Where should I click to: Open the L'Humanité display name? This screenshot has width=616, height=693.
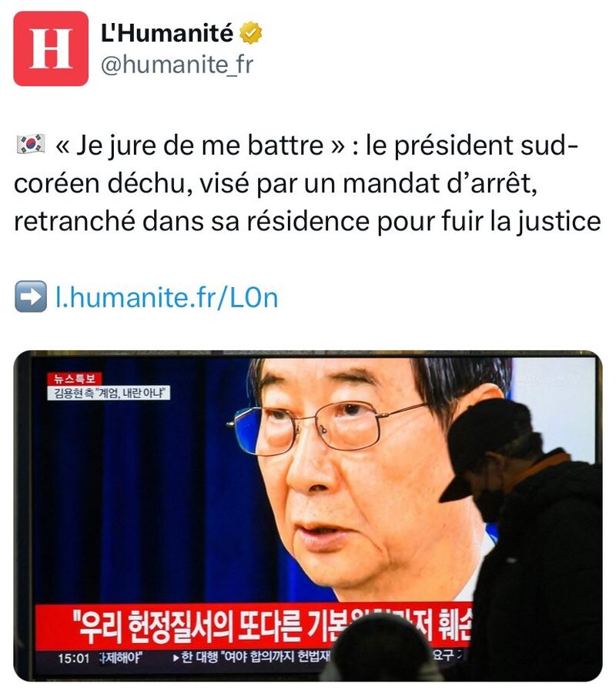click(166, 32)
